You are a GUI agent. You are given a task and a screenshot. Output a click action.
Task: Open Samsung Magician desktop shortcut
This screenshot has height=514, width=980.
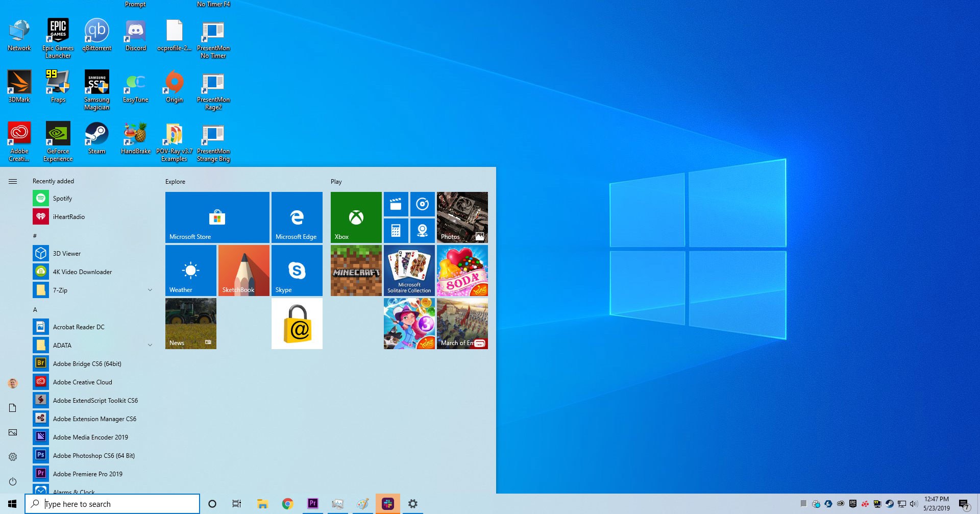pos(96,90)
